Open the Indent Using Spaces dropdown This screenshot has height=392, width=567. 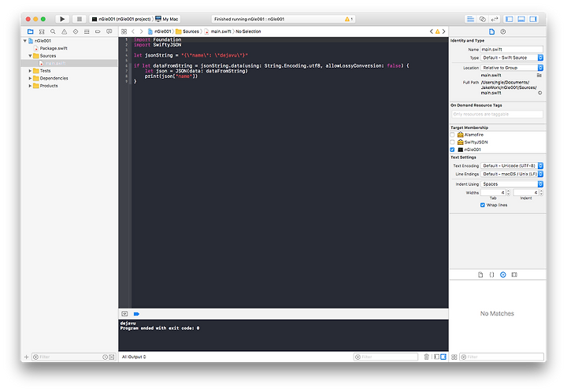(512, 184)
